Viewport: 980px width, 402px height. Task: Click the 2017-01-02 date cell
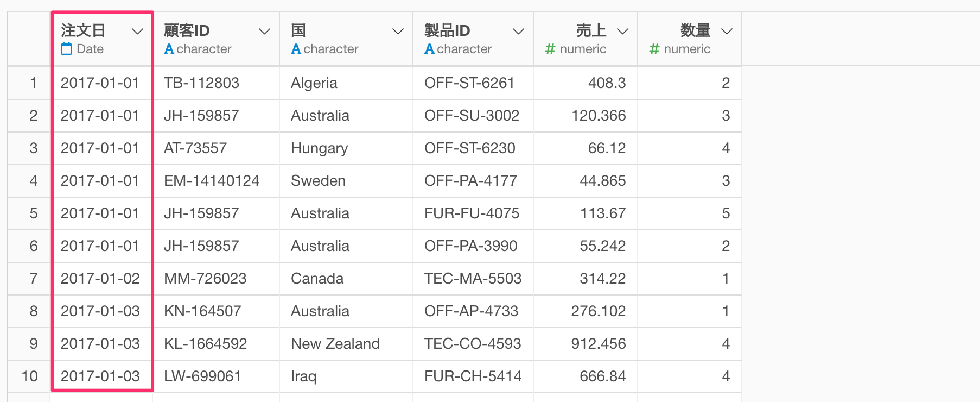pyautogui.click(x=100, y=279)
